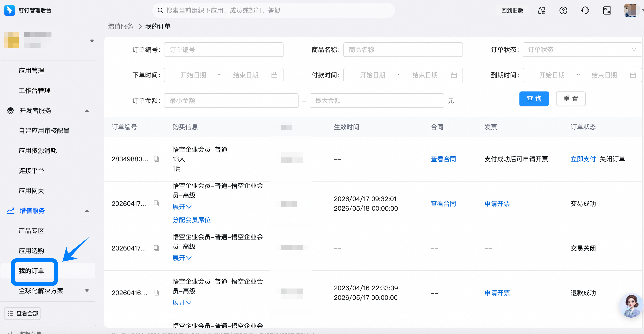
Task: Click 查看全部 button
Action: [23, 314]
